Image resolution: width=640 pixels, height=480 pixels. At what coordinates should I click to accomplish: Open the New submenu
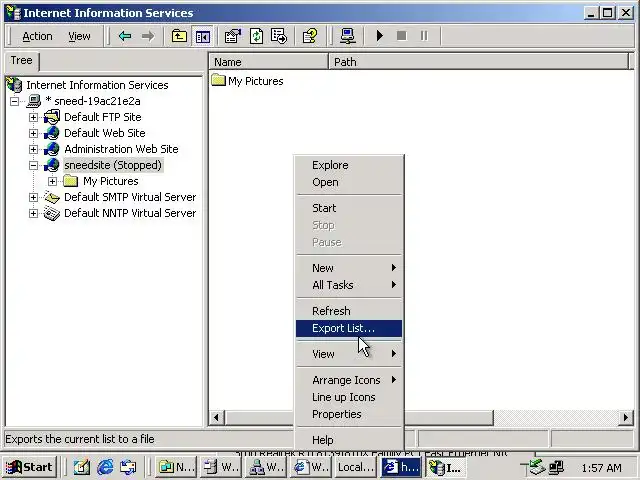click(x=349, y=268)
